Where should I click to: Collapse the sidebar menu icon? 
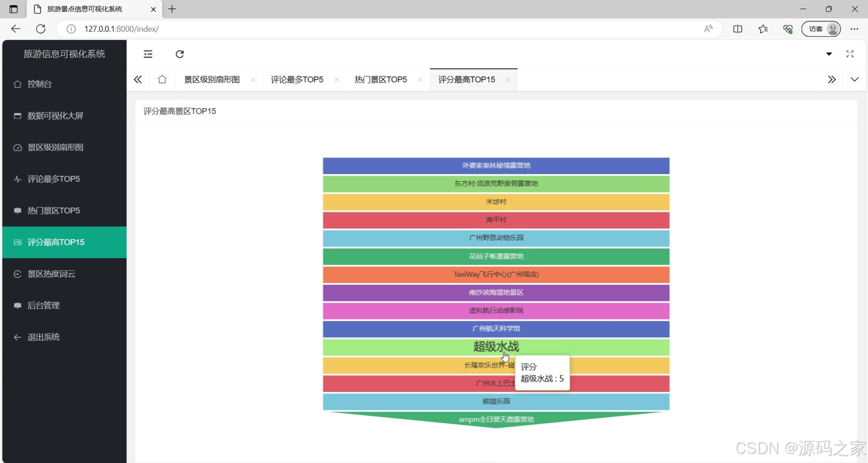(148, 54)
